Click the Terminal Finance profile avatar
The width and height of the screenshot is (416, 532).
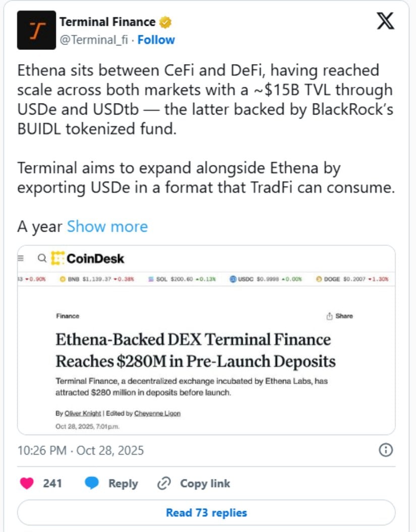36,29
